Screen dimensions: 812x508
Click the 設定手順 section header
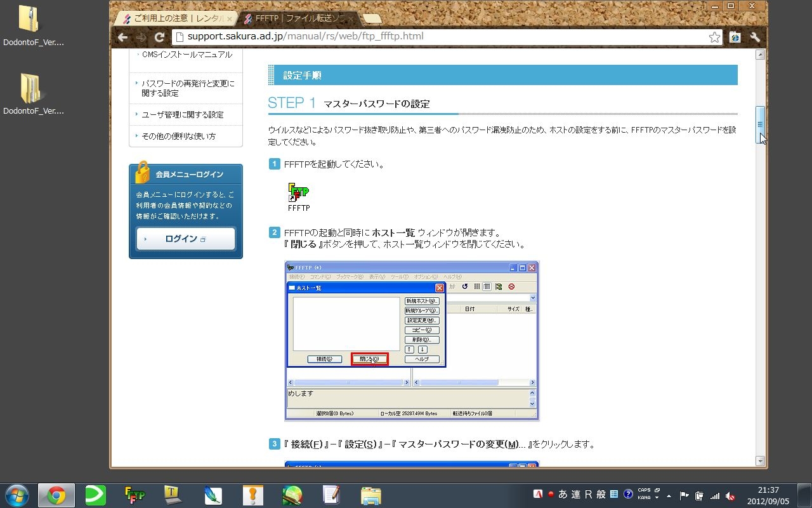(x=502, y=75)
